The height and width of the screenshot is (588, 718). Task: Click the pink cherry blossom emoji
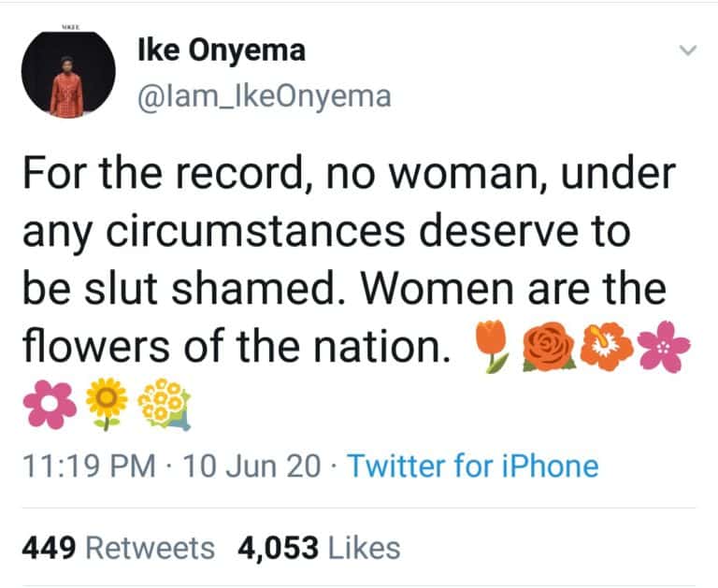tap(666, 350)
